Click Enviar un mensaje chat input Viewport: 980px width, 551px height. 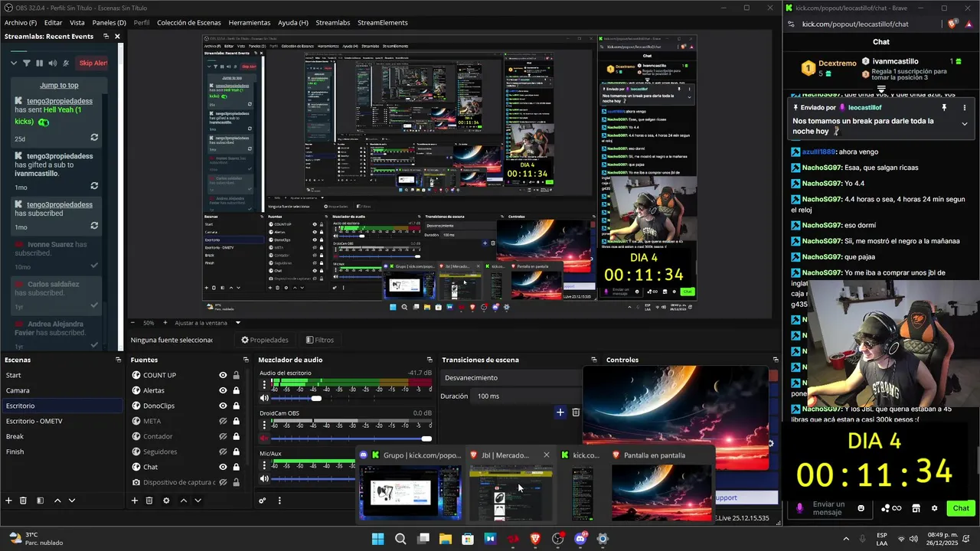828,508
